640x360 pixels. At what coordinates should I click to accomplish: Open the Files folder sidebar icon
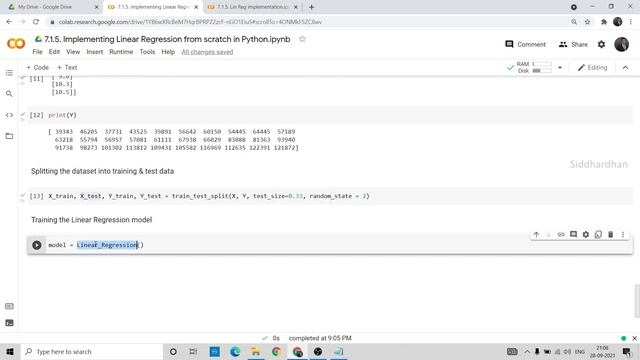coord(9,136)
